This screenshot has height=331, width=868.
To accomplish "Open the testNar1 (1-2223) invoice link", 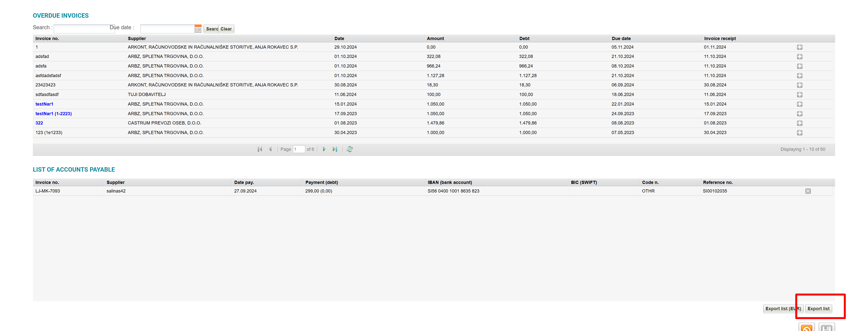I will click(x=53, y=114).
